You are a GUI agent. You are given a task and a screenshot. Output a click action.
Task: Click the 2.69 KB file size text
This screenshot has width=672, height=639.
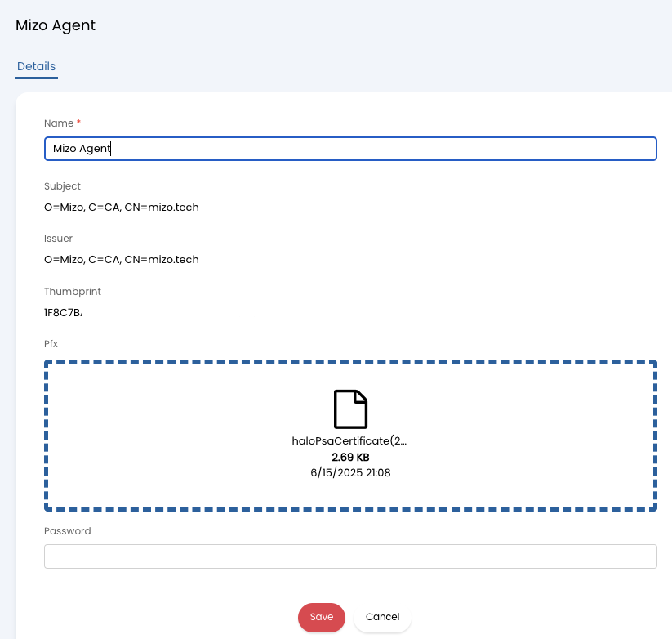pyautogui.click(x=350, y=457)
